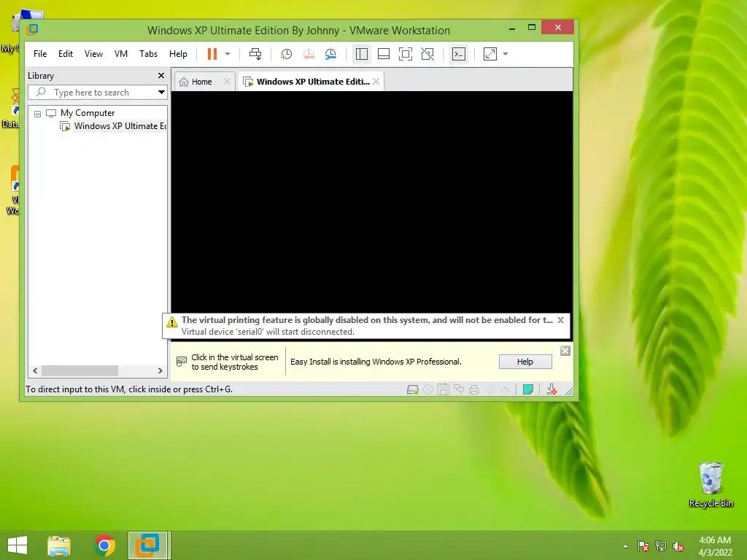Open the clock showing 4:06 AM
The height and width of the screenshot is (560, 747).
pyautogui.click(x=715, y=546)
